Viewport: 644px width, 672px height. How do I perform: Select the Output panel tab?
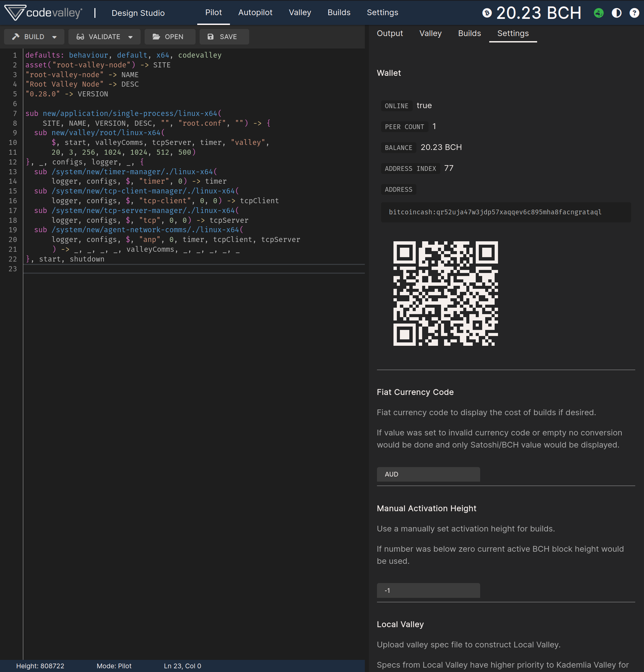(x=390, y=33)
